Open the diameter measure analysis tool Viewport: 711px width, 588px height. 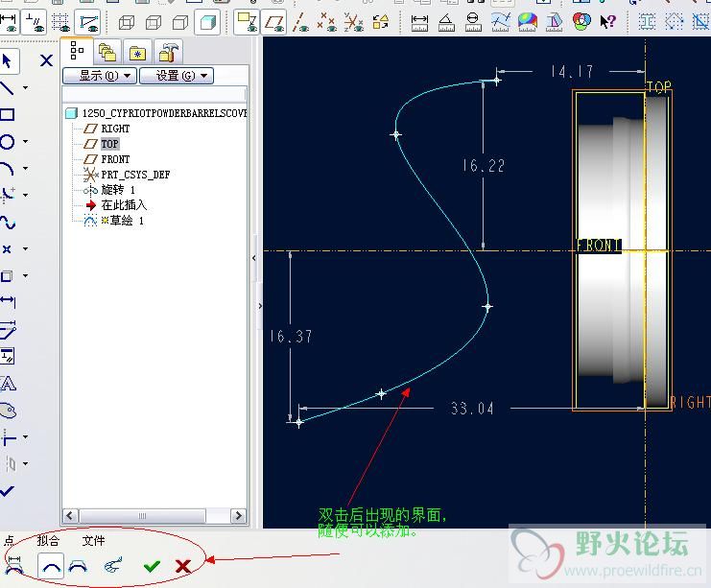tap(473, 22)
